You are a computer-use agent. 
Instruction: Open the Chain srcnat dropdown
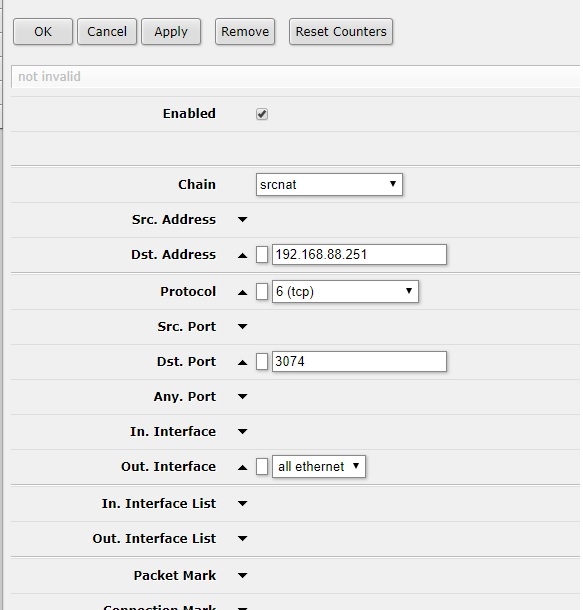click(329, 184)
